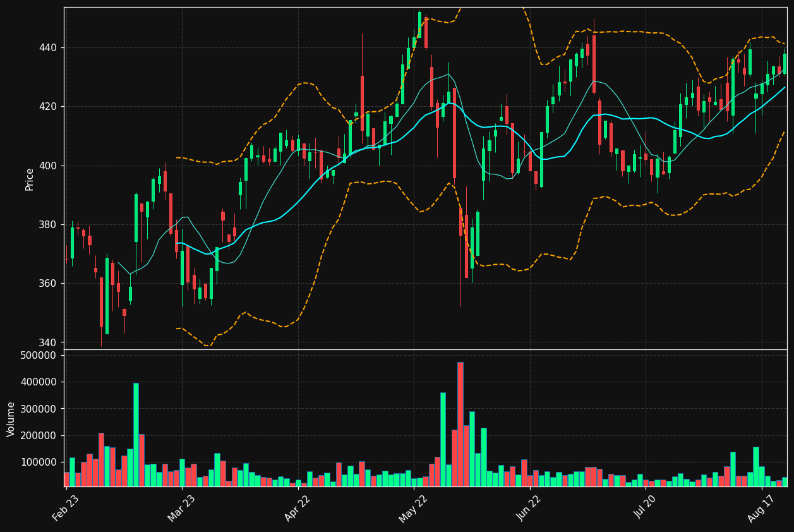Click the 340 price axis tick

pos(48,342)
